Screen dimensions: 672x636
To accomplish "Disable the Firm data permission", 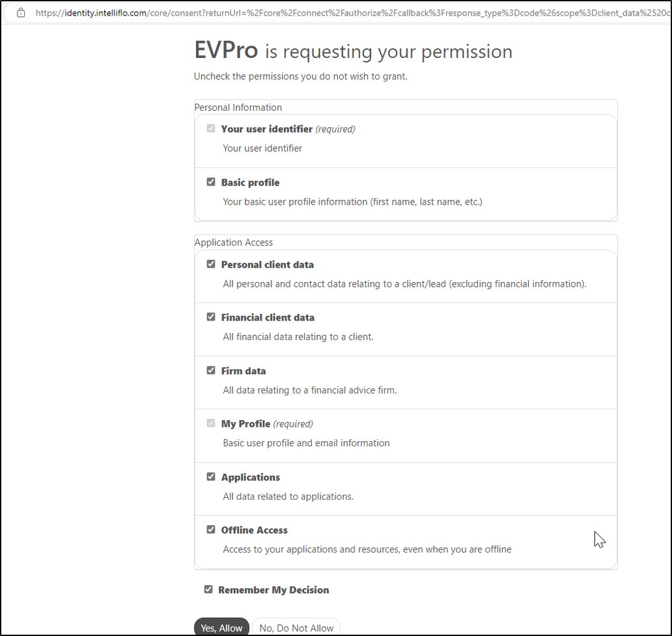I will (x=211, y=370).
